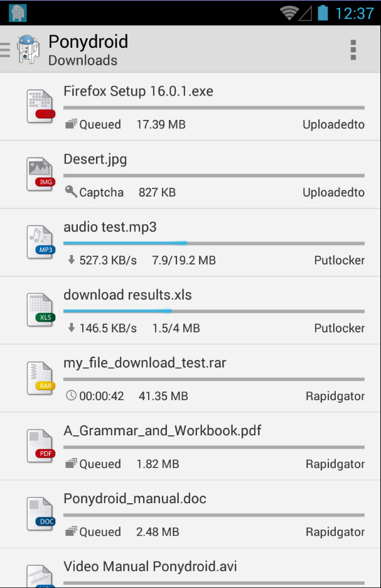Click the PDF document file icon
Image resolution: width=381 pixels, height=588 pixels.
coord(41,446)
